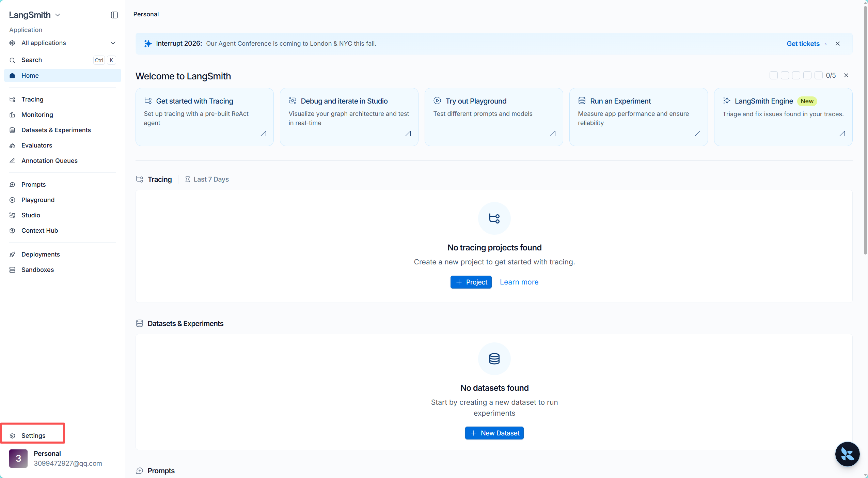This screenshot has height=478, width=868.
Task: Open Evaluators from the sidebar
Action: click(x=63, y=145)
